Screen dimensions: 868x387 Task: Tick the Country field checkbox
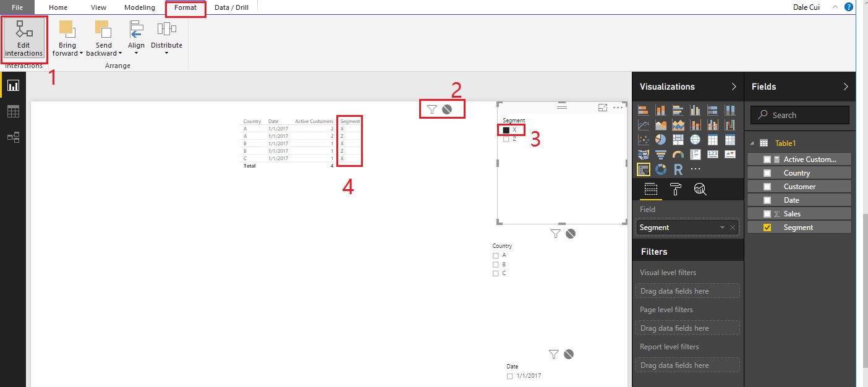coord(767,173)
